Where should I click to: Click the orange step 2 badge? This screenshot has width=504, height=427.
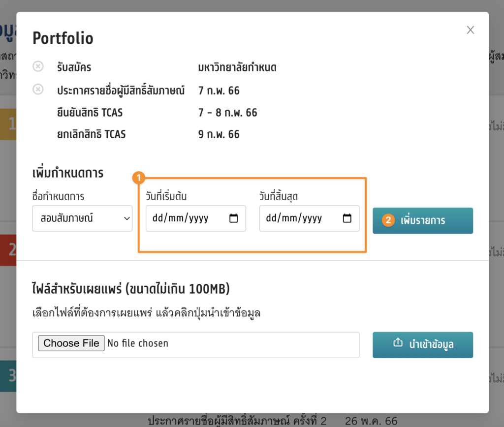tap(389, 220)
